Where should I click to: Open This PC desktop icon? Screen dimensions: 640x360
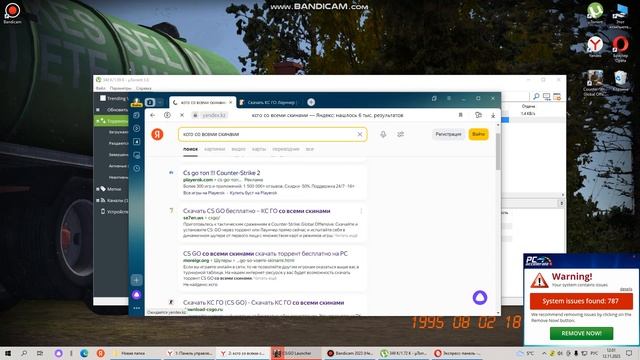620,16
